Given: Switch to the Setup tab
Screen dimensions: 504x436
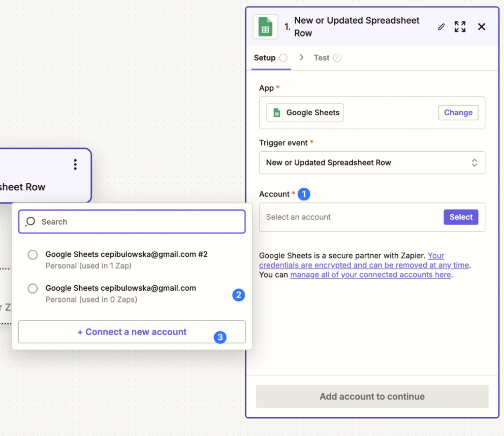Looking at the screenshot, I should pos(266,58).
